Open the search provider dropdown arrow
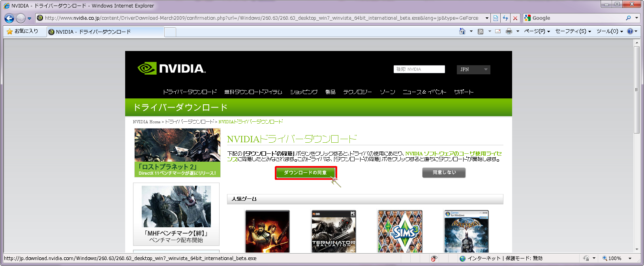Screen dimensions: 644x266 [636, 18]
